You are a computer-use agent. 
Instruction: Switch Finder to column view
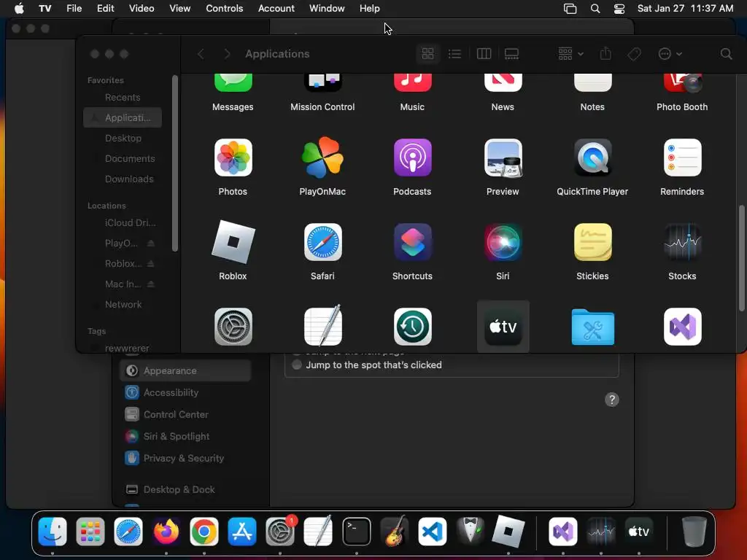484,54
